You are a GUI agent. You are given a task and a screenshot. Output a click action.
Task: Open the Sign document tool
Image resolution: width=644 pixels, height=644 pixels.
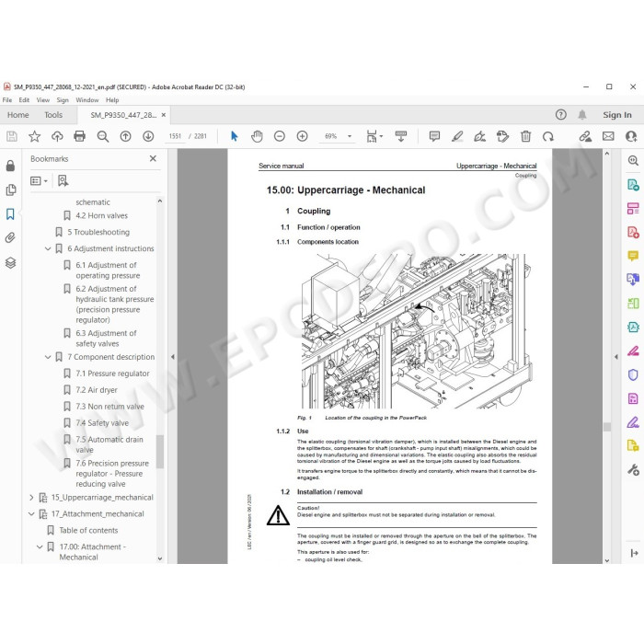pos(479,136)
